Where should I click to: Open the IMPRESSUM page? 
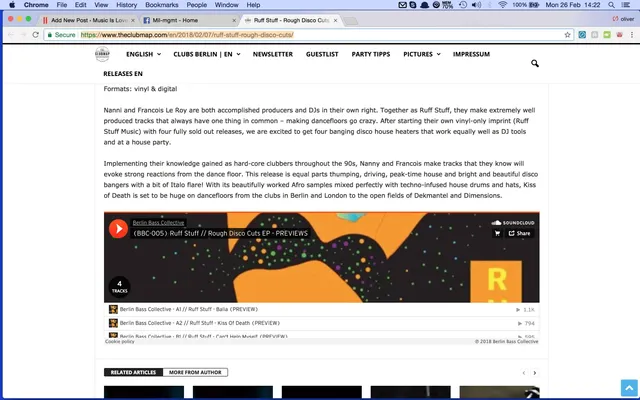[471, 54]
